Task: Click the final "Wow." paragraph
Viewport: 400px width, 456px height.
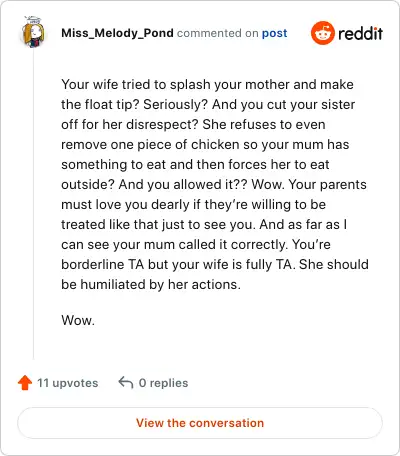Action: [x=78, y=320]
